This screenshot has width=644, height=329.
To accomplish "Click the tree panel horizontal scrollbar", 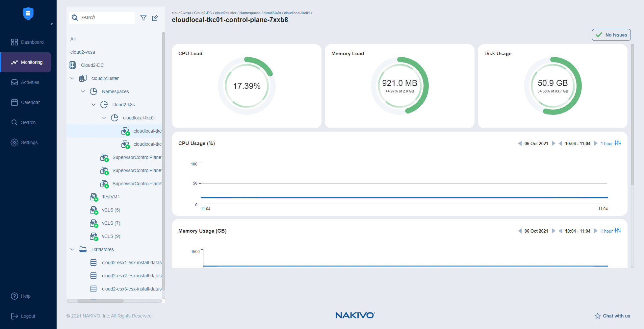I will [x=100, y=301].
